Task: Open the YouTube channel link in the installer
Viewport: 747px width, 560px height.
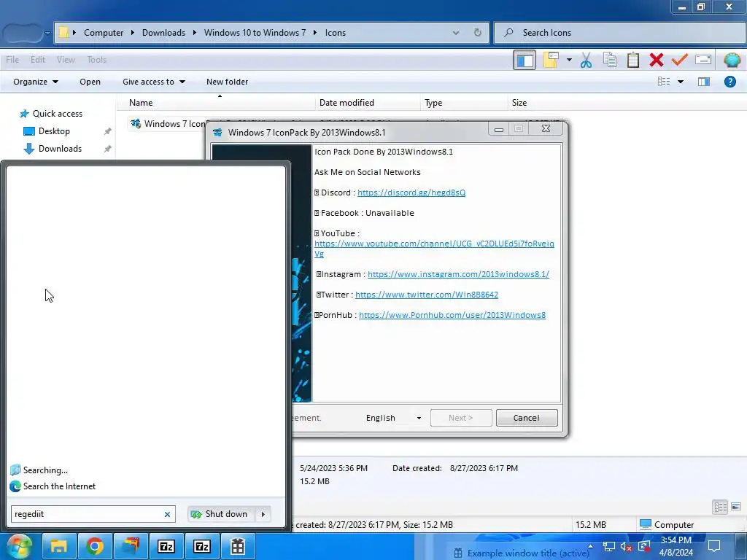Action: tap(434, 244)
